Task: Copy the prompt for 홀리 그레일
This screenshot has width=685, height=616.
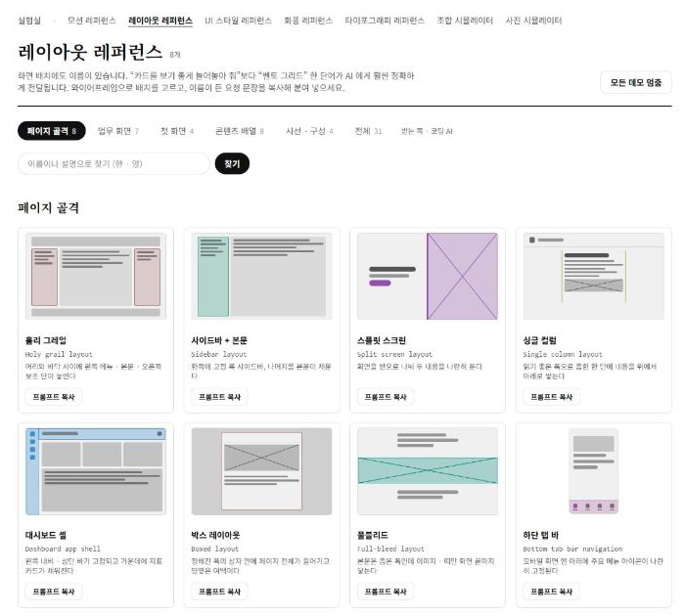Action: tap(54, 397)
